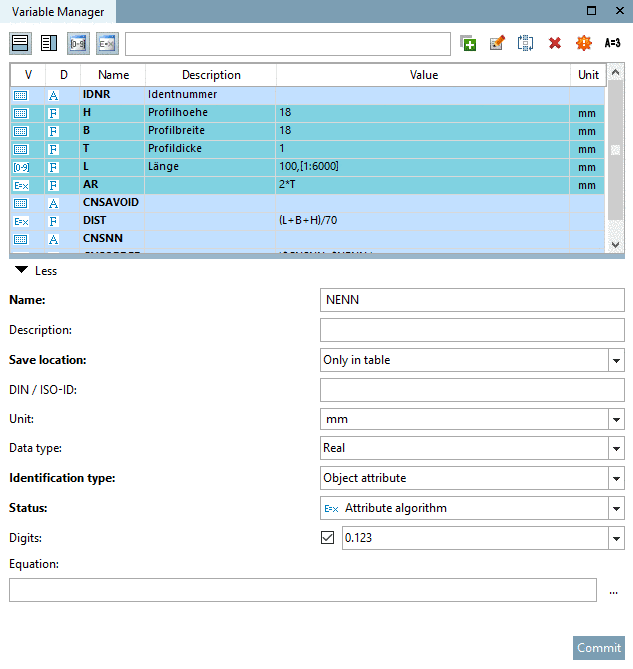
Task: Open the Data type dropdown showing Real
Action: [472, 448]
